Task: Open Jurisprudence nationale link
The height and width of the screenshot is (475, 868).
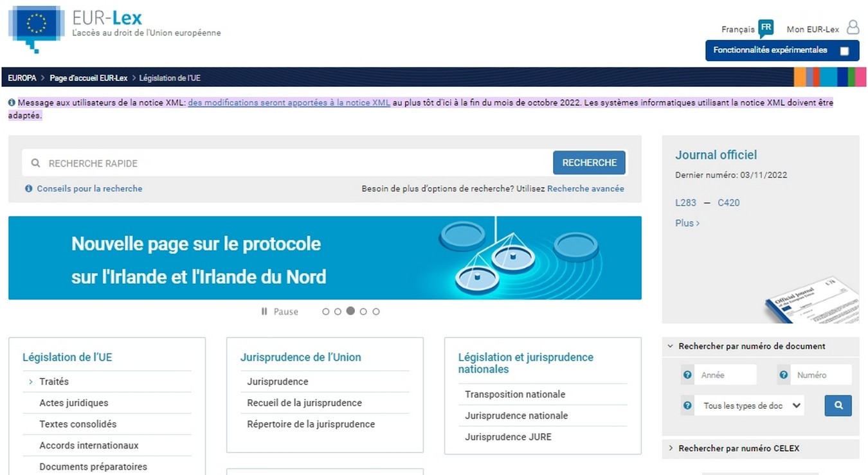Action: [516, 416]
